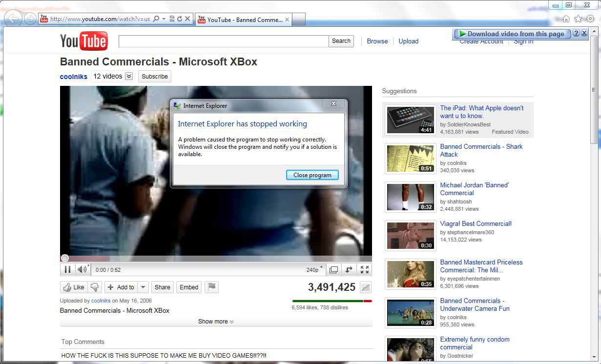The width and height of the screenshot is (601, 364).
Task: Click the page vertical scrollbar up arrow
Action: [594, 31]
